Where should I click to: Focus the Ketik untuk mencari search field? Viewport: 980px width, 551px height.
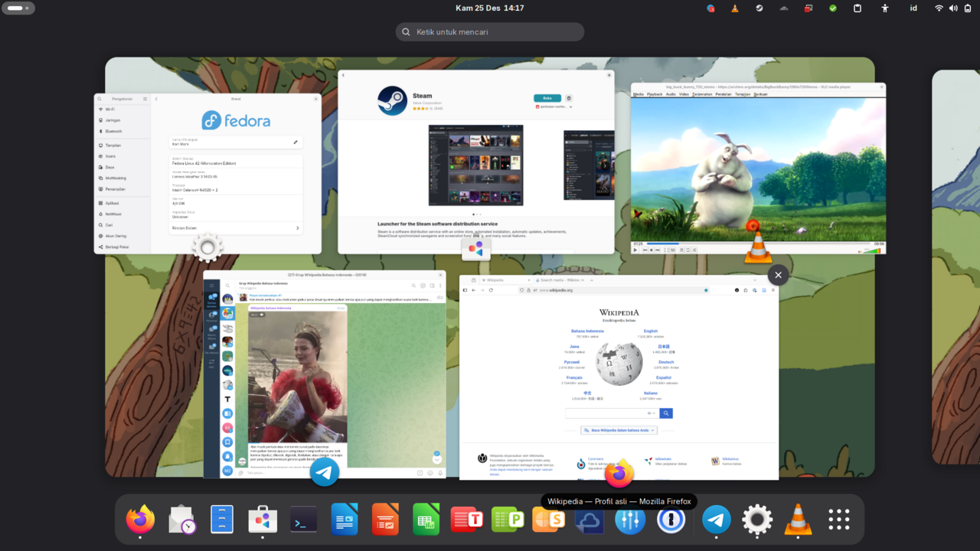click(x=490, y=32)
